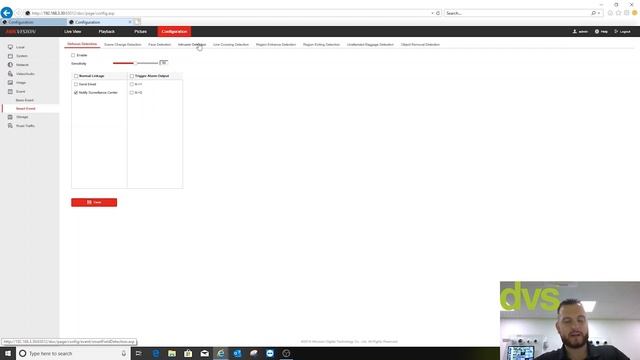Click the System icon in sidebar
640x360 pixels.
pos(10,56)
